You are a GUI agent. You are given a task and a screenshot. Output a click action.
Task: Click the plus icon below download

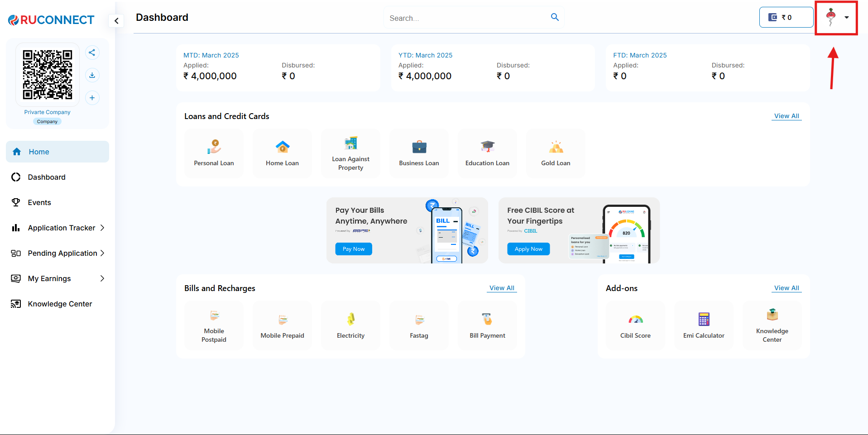click(92, 98)
